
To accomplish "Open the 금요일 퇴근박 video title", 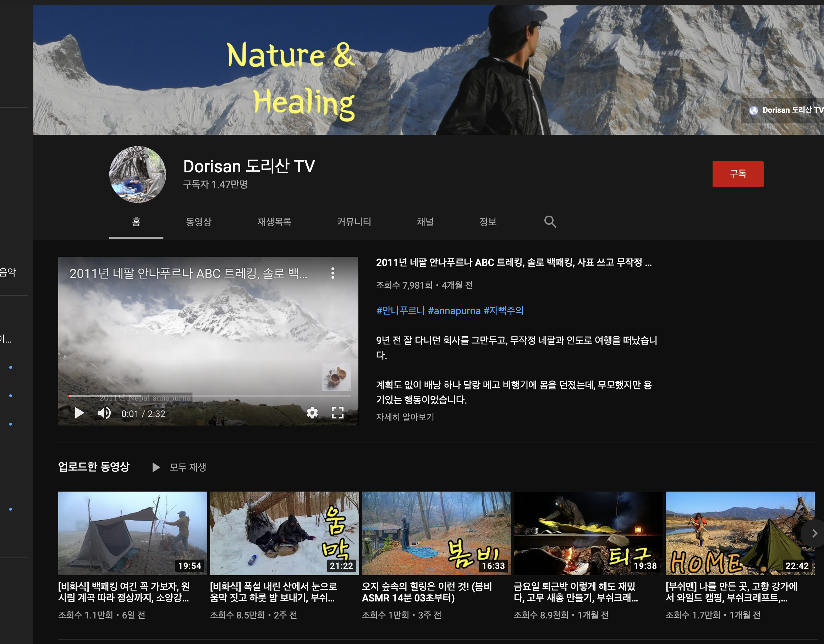I will (576, 592).
